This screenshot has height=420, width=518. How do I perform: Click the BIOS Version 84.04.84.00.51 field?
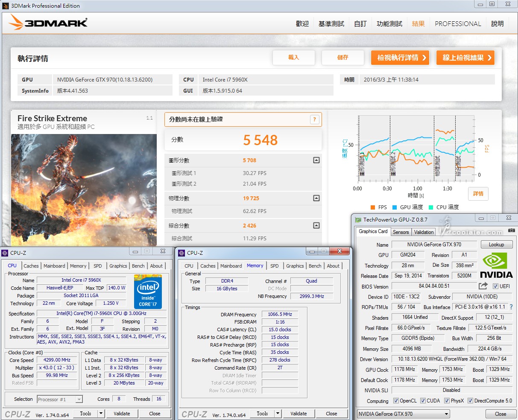434,286
